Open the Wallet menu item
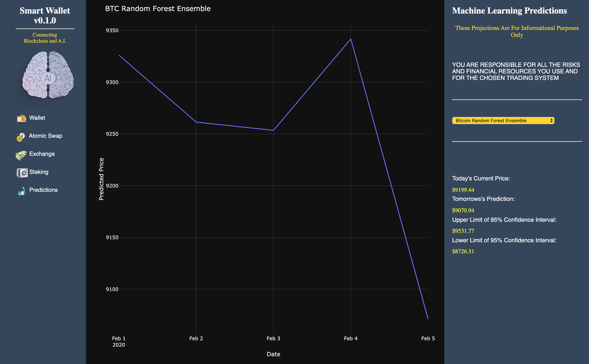The width and height of the screenshot is (589, 364). tap(37, 118)
